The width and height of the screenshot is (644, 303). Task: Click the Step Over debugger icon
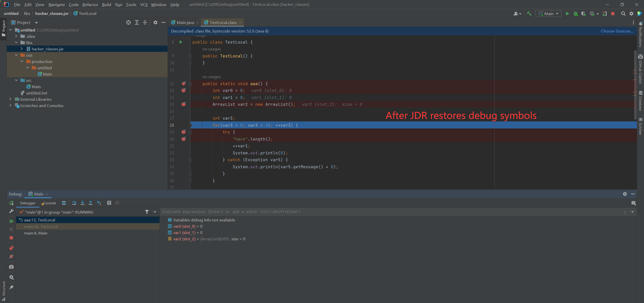coord(74,203)
